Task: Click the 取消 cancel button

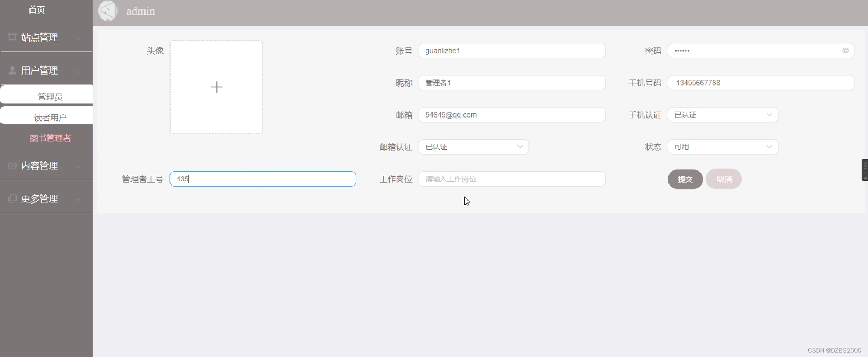Action: pos(724,179)
